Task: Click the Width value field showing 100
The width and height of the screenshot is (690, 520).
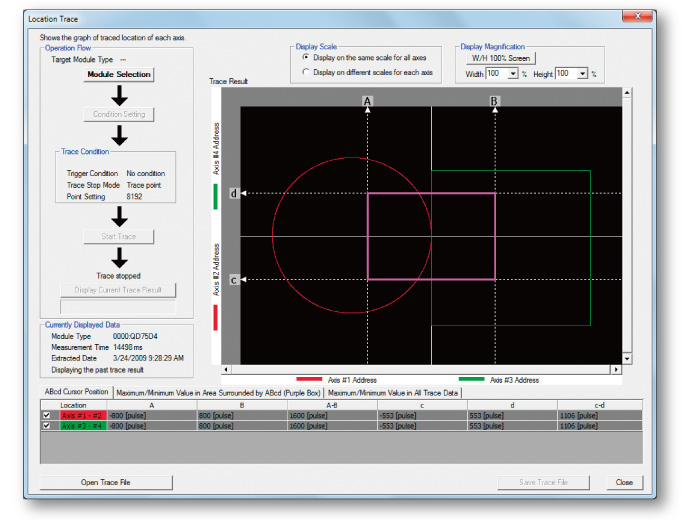Action: (497, 73)
